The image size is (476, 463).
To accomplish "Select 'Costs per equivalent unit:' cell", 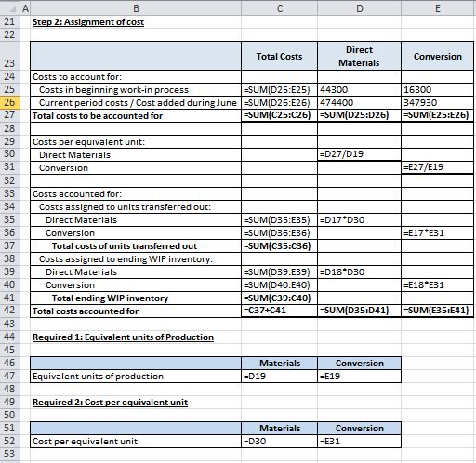I will pyautogui.click(x=136, y=141).
